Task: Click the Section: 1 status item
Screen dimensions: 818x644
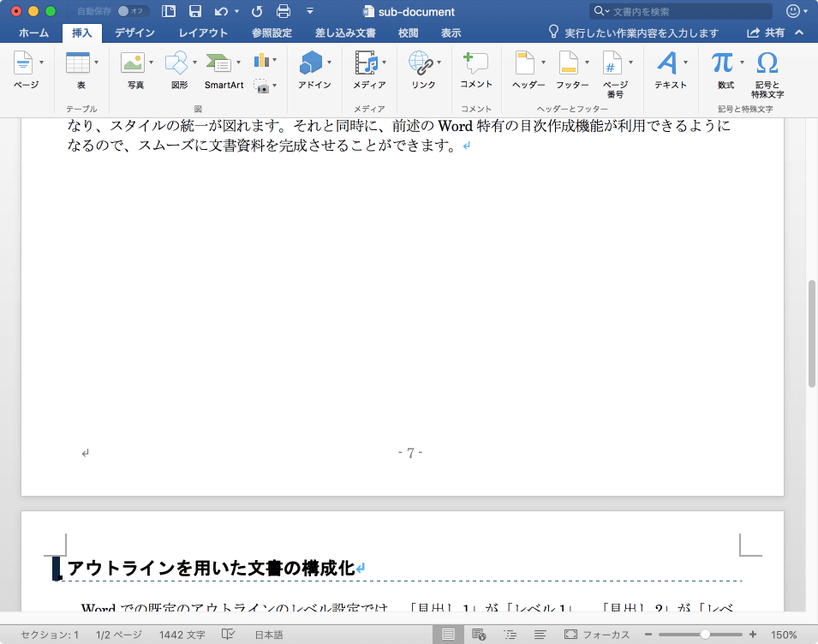Action: [x=50, y=635]
